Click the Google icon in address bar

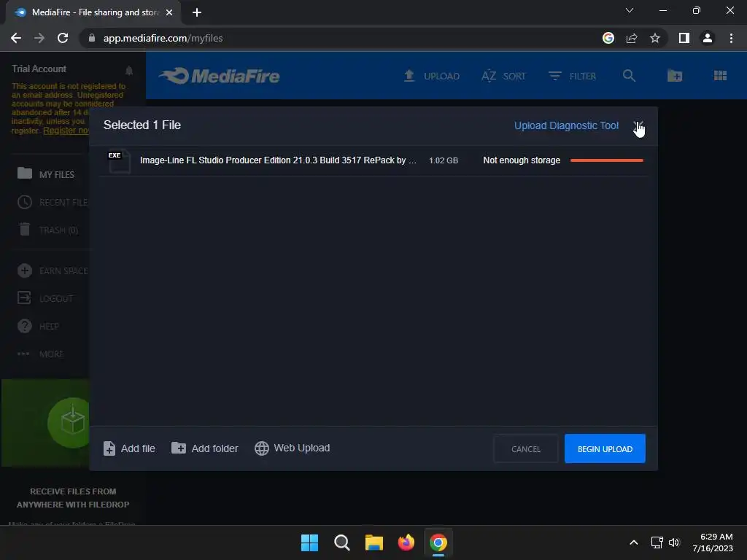pos(608,38)
